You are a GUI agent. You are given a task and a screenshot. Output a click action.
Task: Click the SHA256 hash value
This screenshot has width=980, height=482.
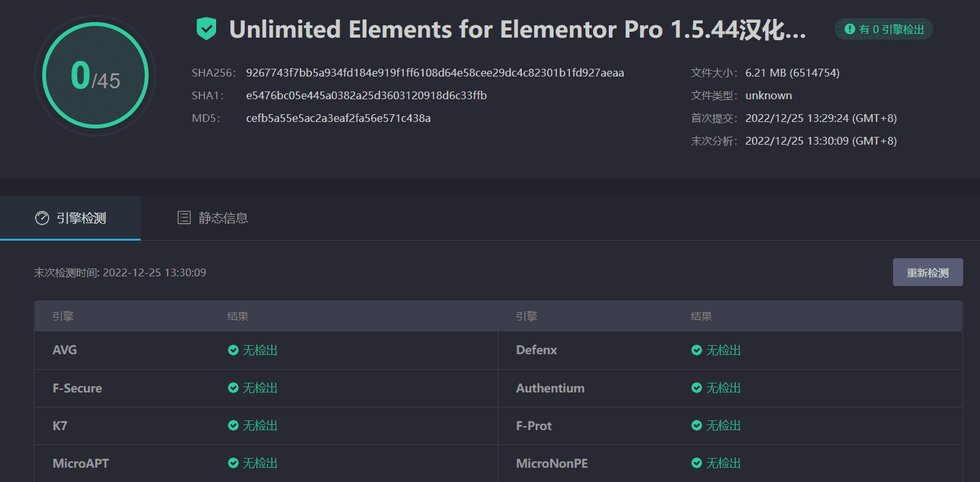(x=435, y=73)
